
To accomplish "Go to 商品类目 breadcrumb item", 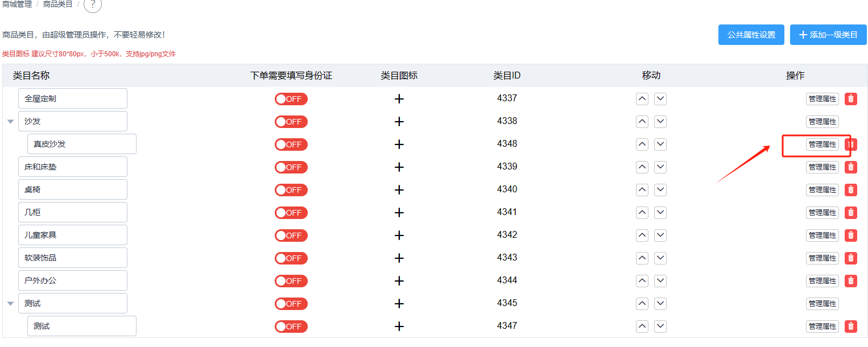I will click(58, 4).
